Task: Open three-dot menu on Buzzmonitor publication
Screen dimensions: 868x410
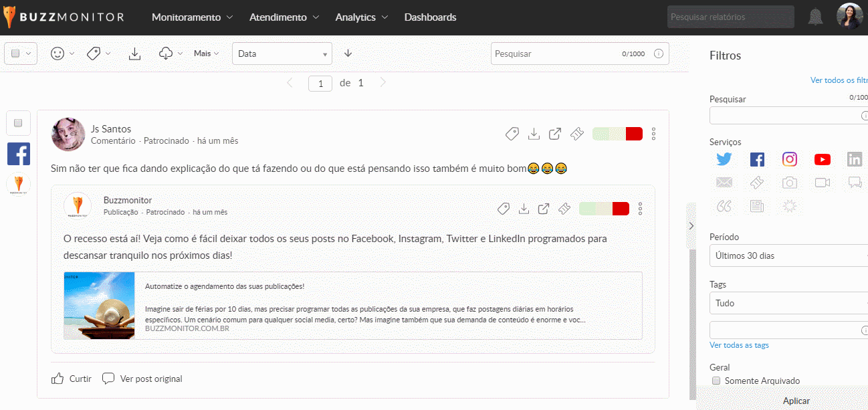Action: click(x=640, y=209)
